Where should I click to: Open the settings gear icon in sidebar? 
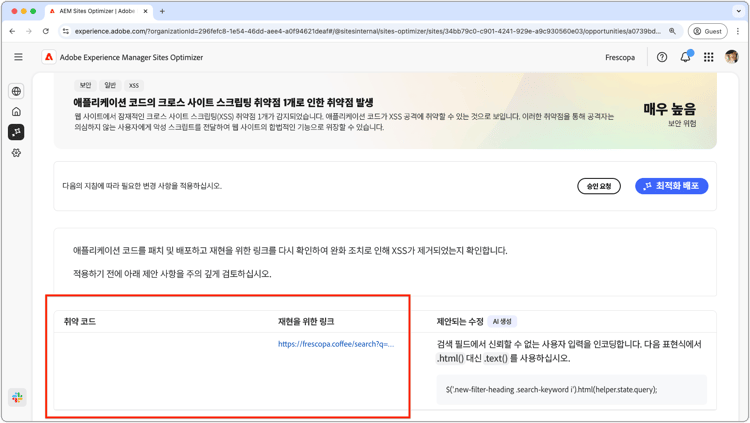(16, 153)
